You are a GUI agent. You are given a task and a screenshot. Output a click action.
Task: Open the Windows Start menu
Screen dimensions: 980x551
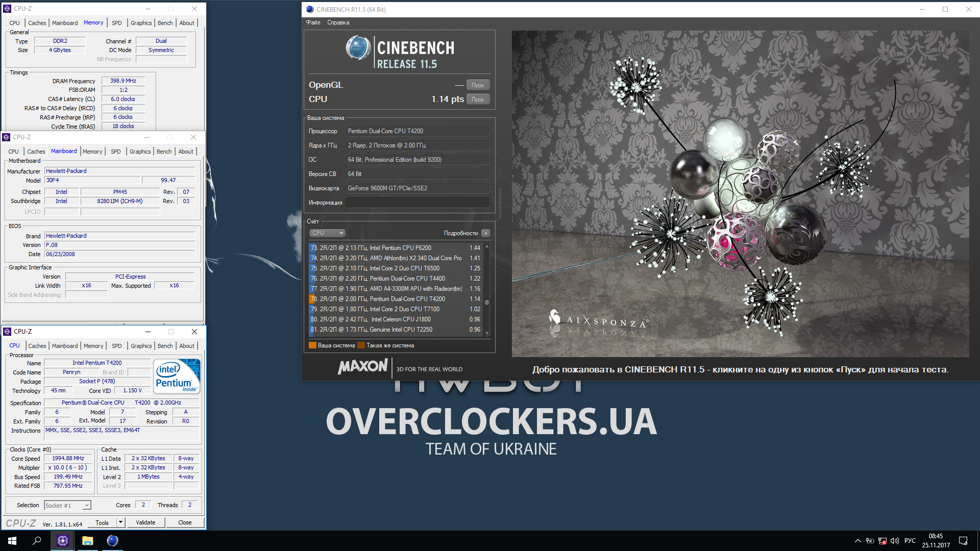[12, 541]
